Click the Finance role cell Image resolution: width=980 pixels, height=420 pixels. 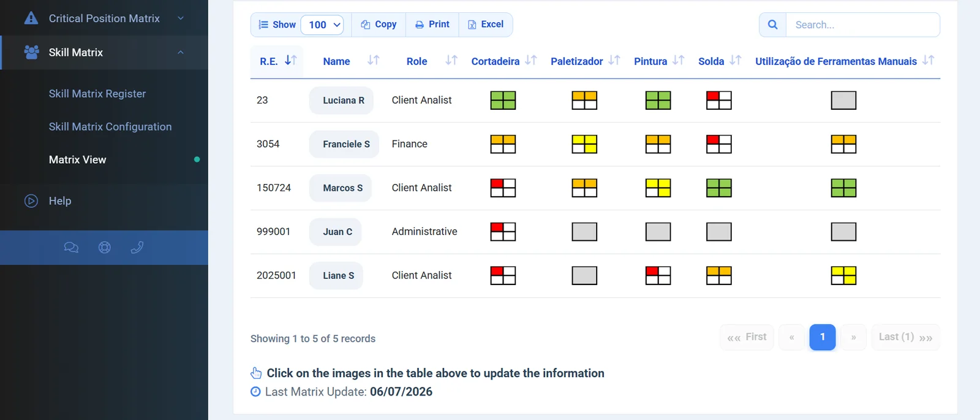(x=410, y=144)
